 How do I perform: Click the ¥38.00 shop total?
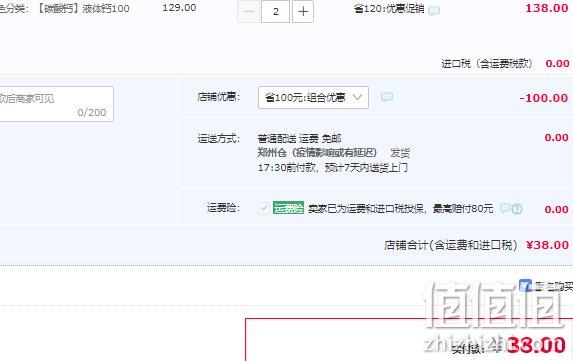(547, 245)
